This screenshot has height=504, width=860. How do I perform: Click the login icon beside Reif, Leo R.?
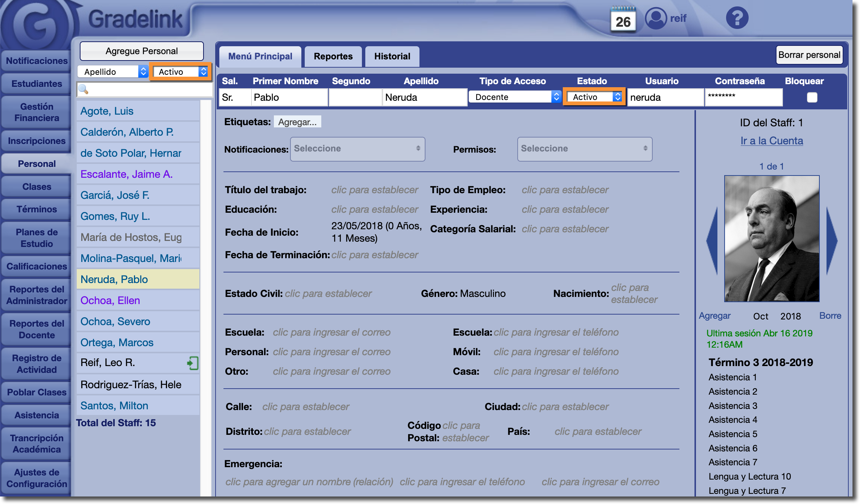point(193,363)
